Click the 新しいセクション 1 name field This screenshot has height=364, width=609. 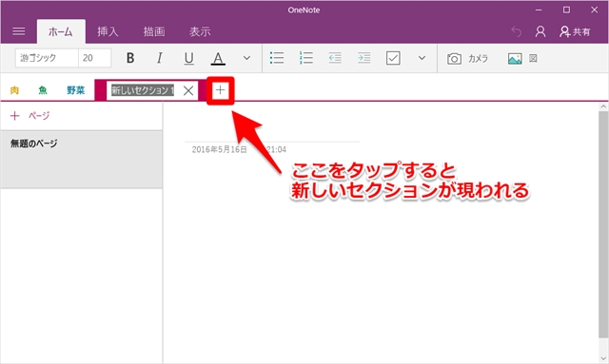143,90
